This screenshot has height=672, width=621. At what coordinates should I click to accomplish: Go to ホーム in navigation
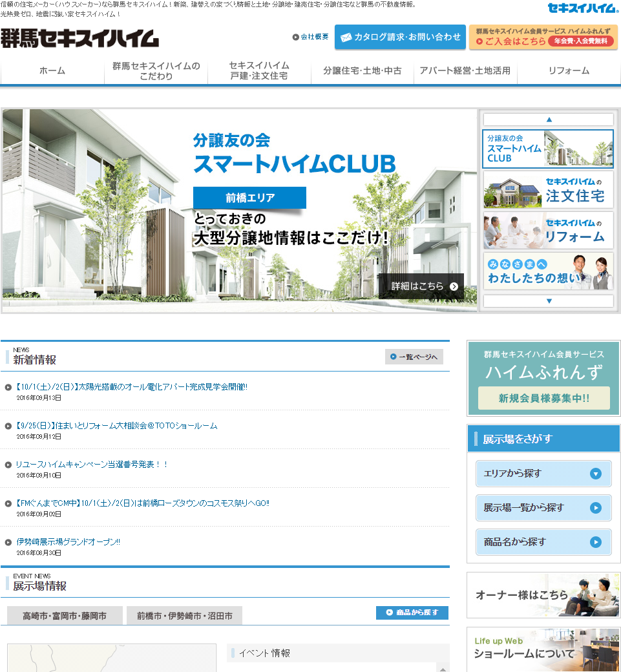pyautogui.click(x=52, y=70)
